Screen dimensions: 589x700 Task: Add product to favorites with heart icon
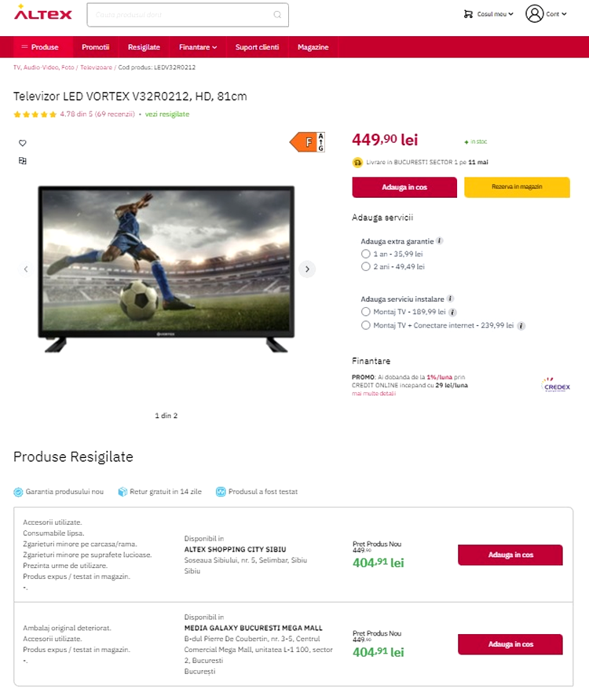pos(23,143)
